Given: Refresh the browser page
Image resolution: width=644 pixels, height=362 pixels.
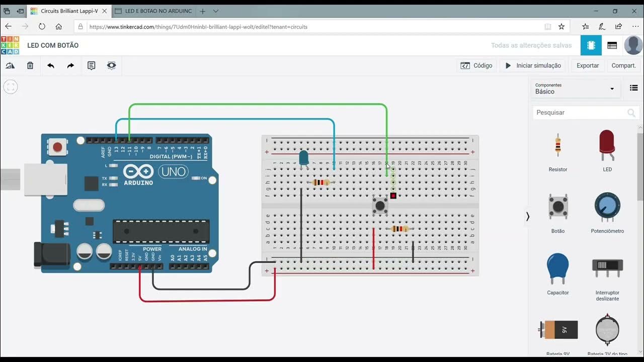Looking at the screenshot, I should click(42, 27).
